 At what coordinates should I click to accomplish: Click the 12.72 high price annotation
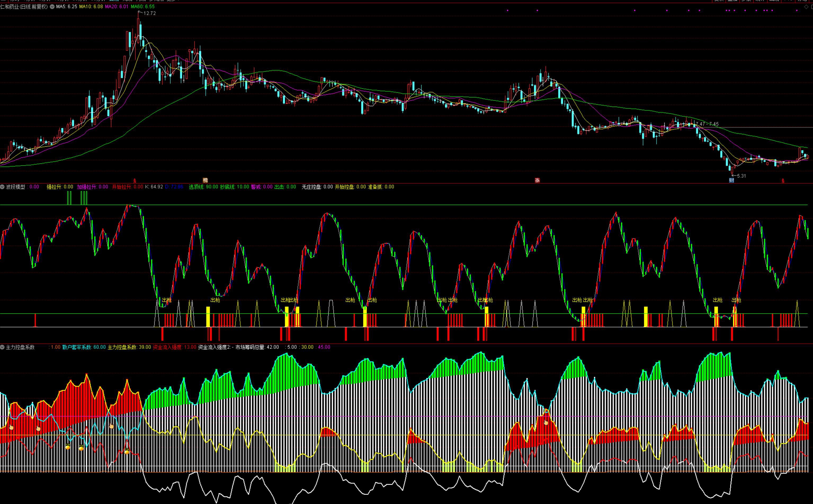(x=149, y=13)
